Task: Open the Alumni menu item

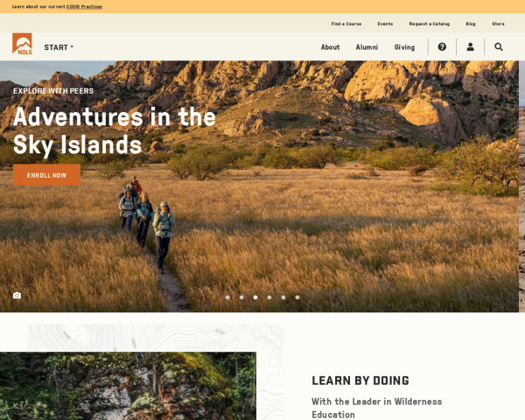Action: click(367, 47)
